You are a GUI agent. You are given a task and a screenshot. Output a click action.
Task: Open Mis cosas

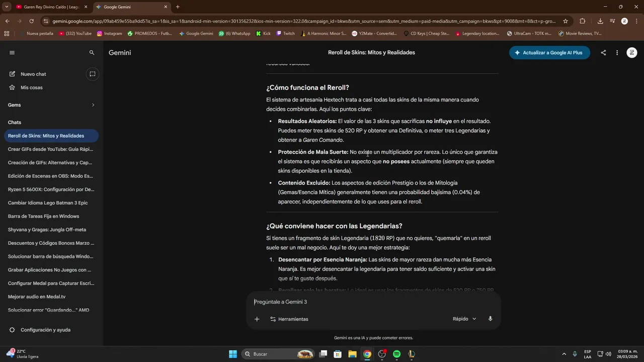(x=31, y=87)
